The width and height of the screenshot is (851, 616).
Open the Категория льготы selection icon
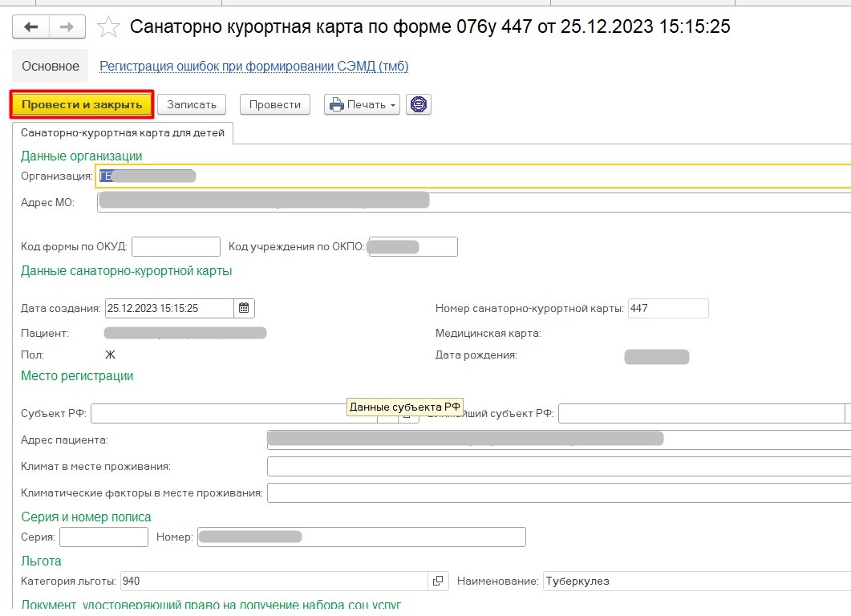point(438,581)
